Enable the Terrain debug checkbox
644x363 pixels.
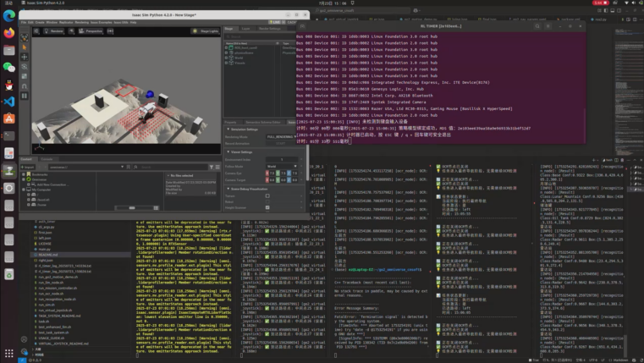267,195
